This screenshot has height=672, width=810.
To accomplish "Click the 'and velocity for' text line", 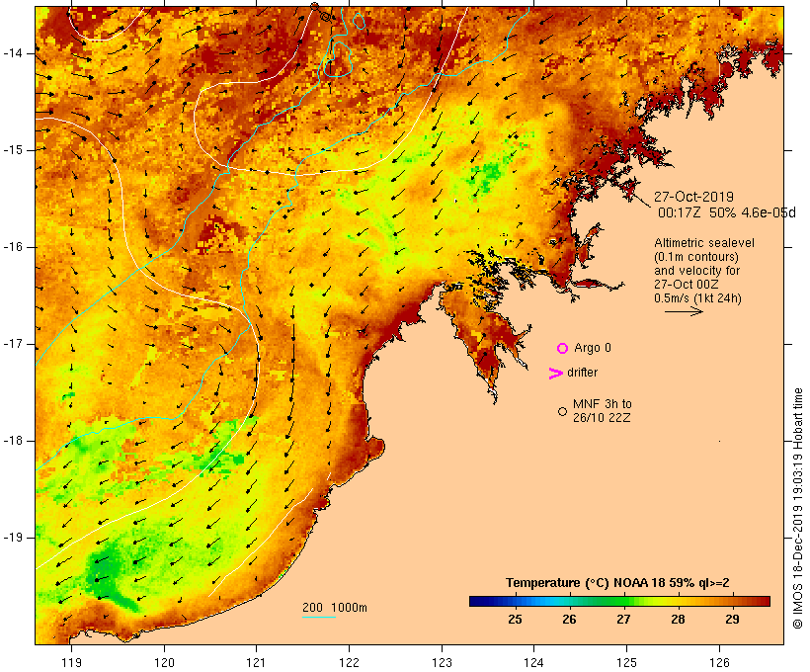I will pyautogui.click(x=696, y=271).
